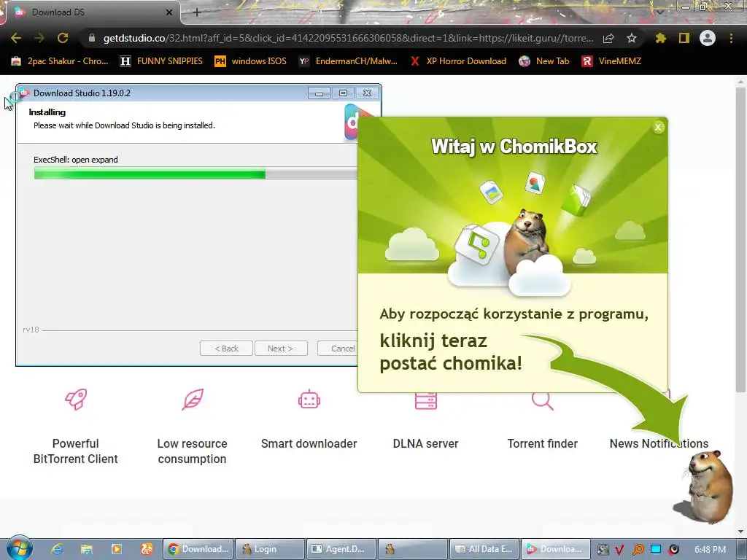
Task: Open Windows Media Player on taskbar
Action: point(116,549)
